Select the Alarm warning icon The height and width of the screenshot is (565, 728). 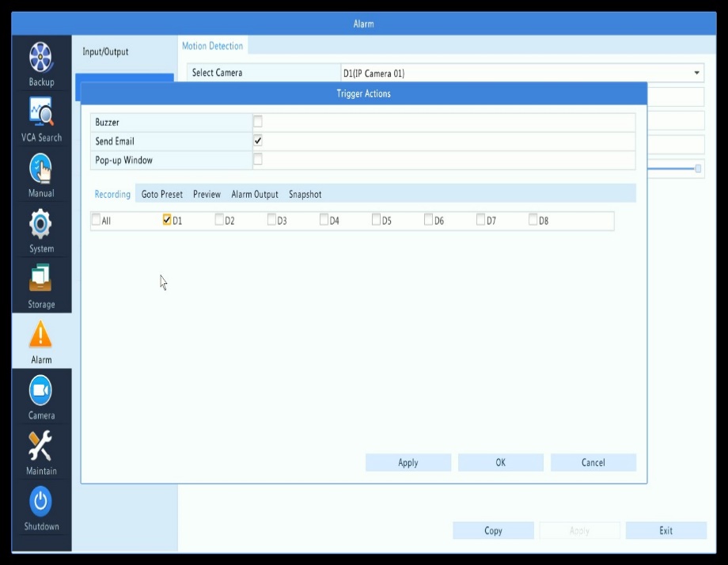[41, 336]
